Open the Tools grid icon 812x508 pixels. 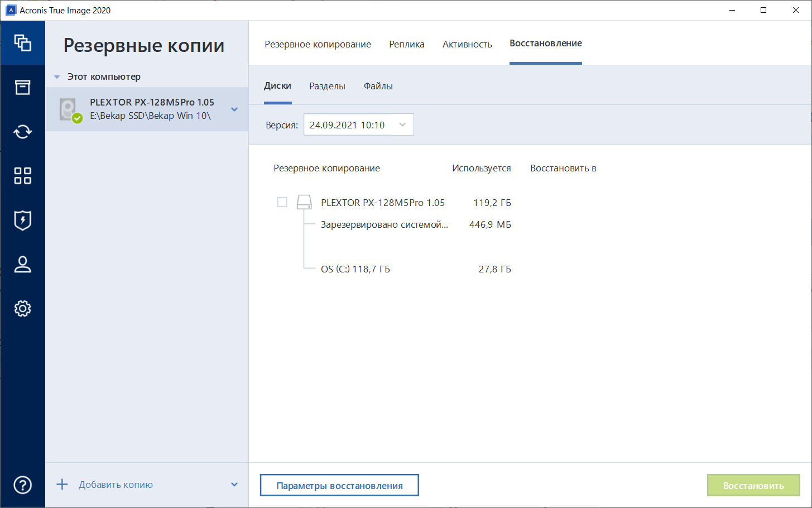(22, 176)
